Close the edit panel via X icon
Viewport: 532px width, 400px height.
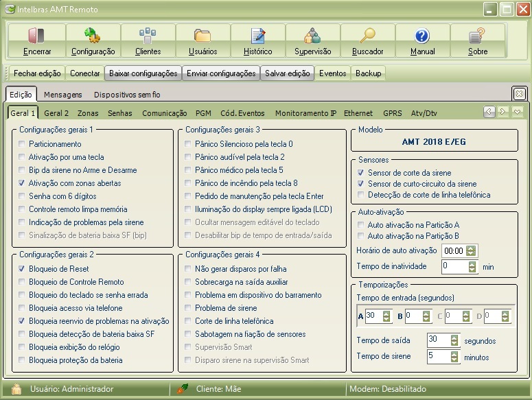click(x=519, y=93)
